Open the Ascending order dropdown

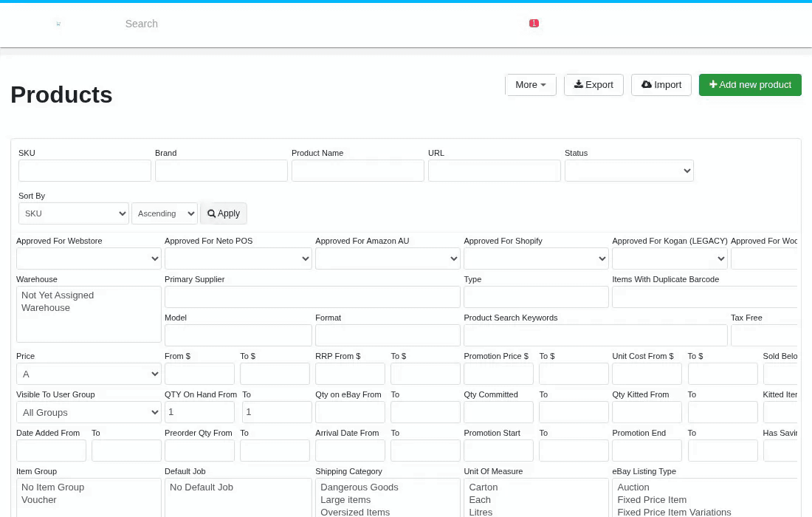165,213
